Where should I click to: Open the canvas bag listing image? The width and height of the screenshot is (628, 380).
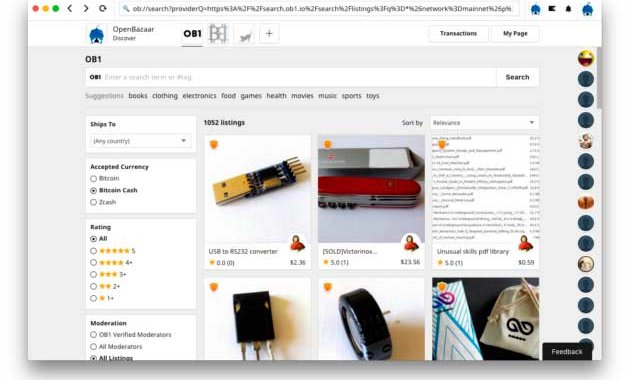[485, 319]
